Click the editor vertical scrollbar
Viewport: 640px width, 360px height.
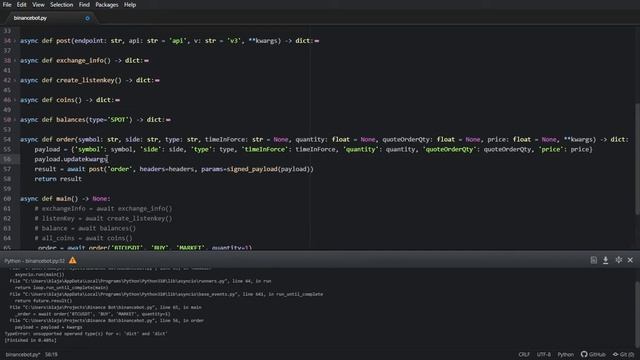tap(637, 158)
